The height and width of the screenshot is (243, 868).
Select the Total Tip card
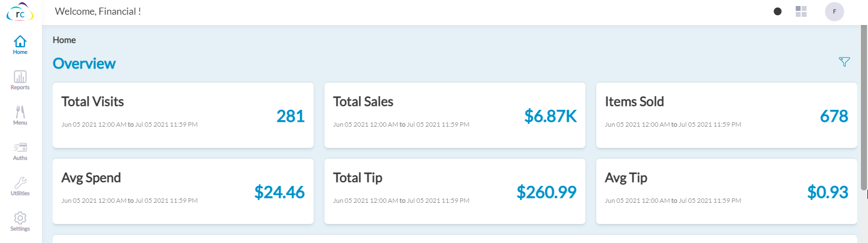[455, 191]
